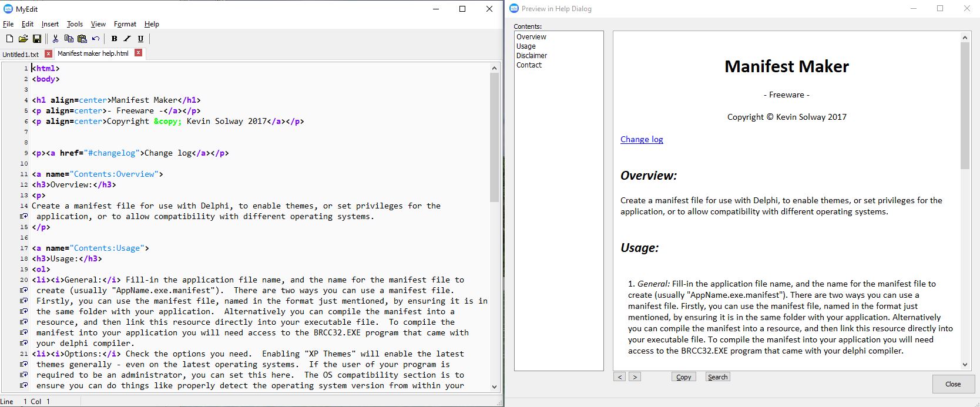Screen dimensions: 980x407
Task: Click the editor vertical scrollbar thumb
Action: click(x=494, y=137)
